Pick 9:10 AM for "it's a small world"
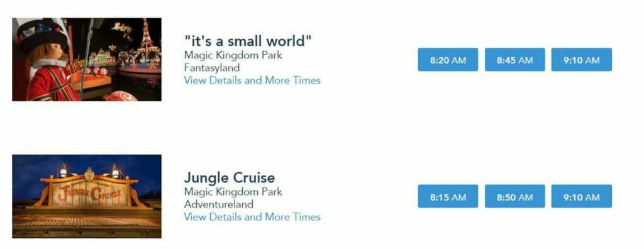Screen dimensions: 644x249 click(x=581, y=60)
